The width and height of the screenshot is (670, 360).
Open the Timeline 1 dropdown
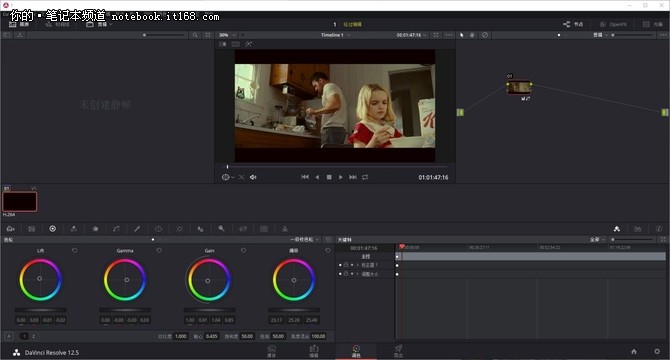point(335,35)
